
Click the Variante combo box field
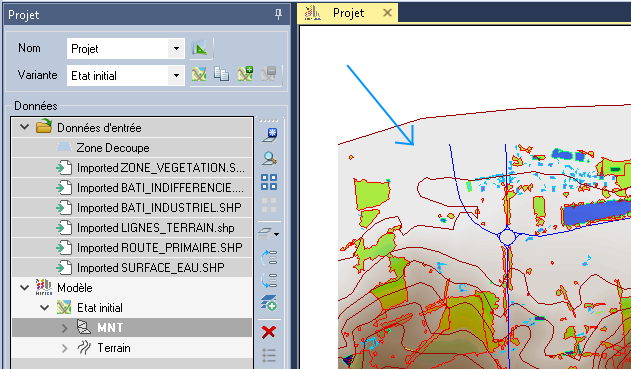pyautogui.click(x=126, y=76)
